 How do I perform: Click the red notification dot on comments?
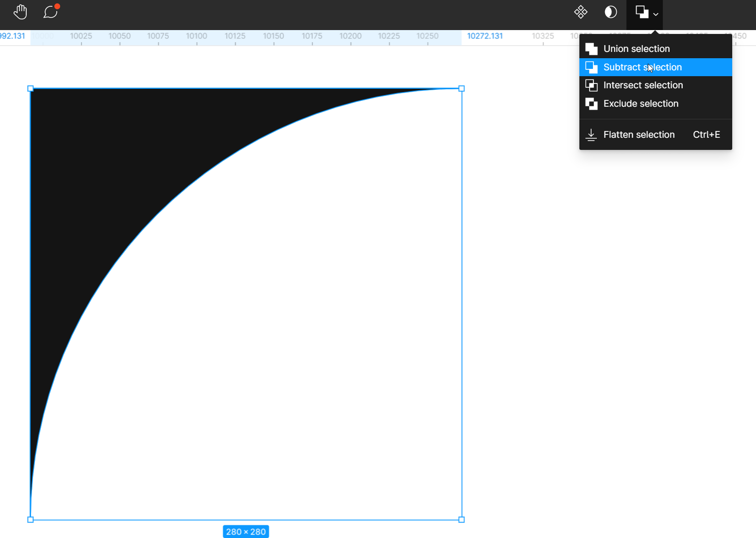[57, 6]
